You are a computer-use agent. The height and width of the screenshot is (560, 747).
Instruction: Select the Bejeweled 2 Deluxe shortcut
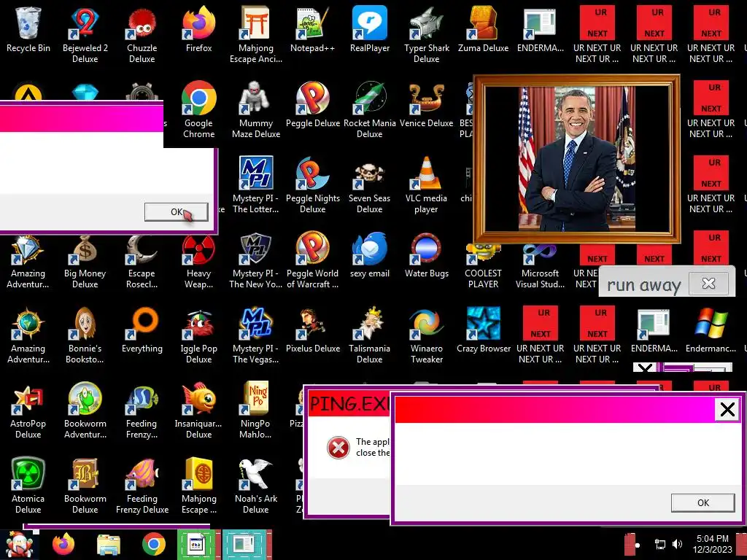[85, 35]
